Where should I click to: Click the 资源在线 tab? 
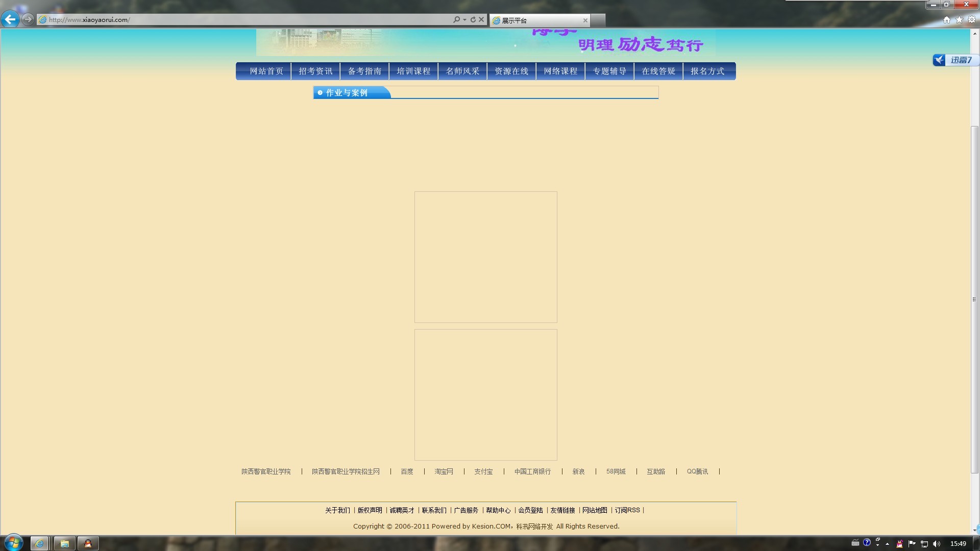(x=511, y=70)
